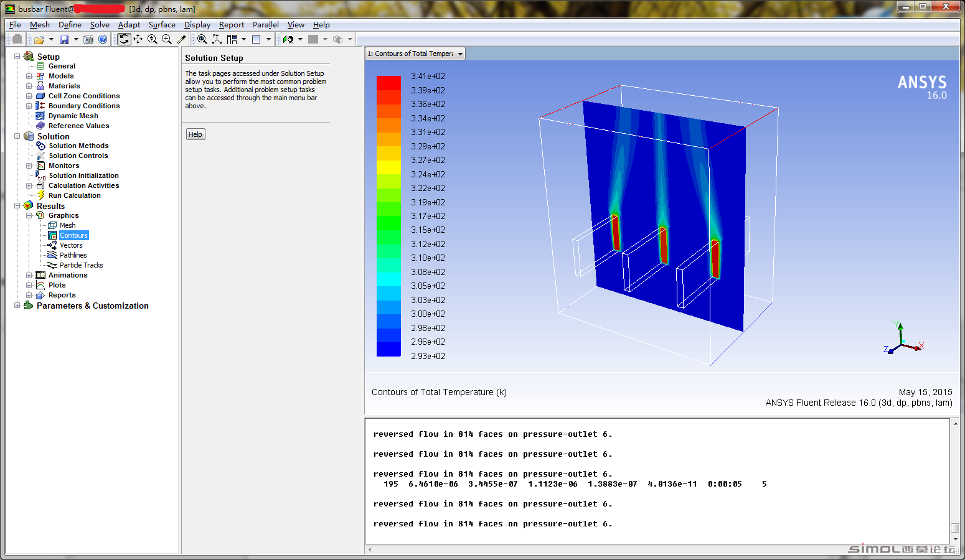Expand the Parameters & Customization node

point(17,305)
